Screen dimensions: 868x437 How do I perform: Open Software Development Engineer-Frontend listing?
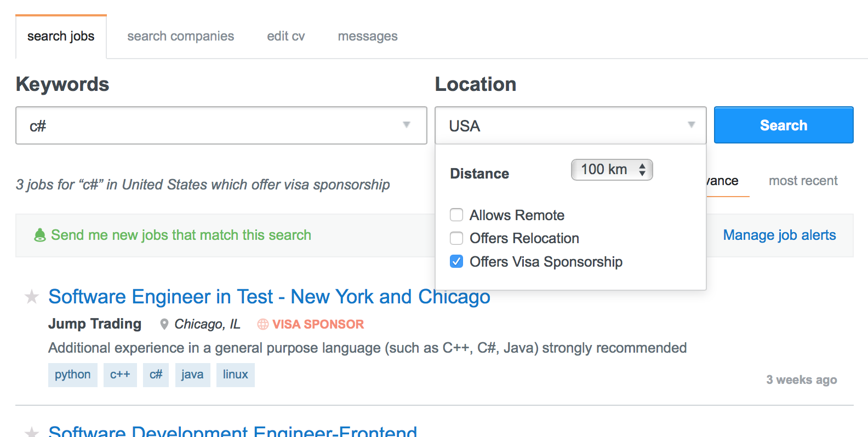(x=233, y=432)
